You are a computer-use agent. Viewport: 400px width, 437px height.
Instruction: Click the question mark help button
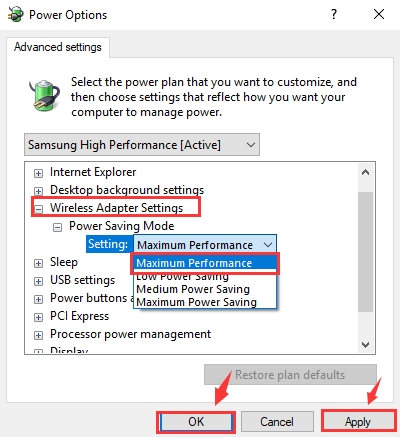[x=334, y=14]
